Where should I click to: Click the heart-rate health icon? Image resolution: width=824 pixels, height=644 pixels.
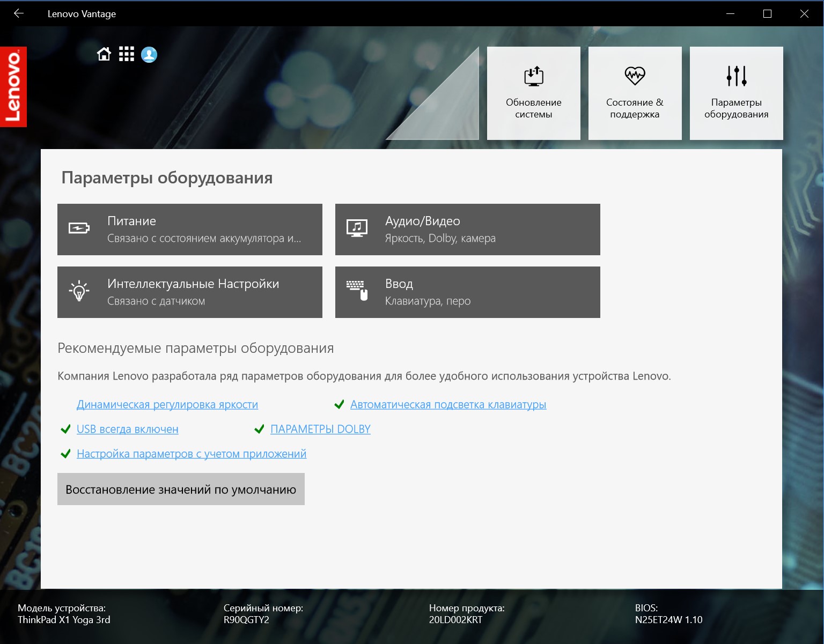click(635, 76)
